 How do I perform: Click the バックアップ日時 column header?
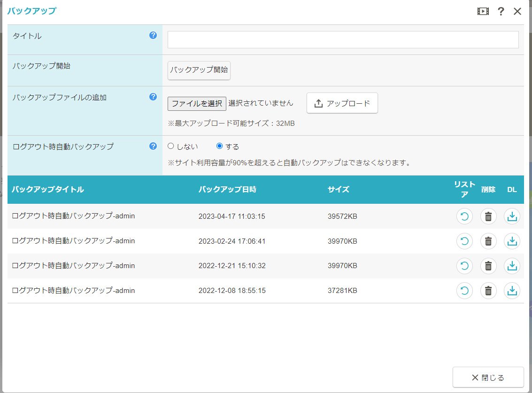[x=227, y=189]
